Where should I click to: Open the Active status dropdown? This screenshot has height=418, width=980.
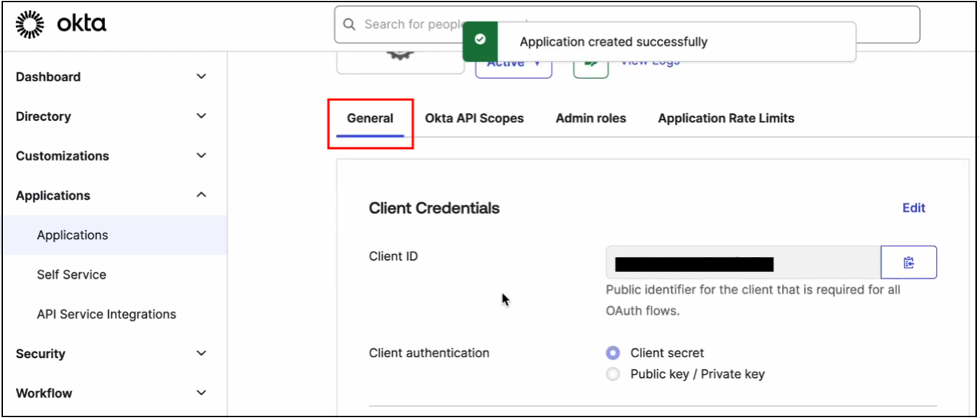click(514, 65)
